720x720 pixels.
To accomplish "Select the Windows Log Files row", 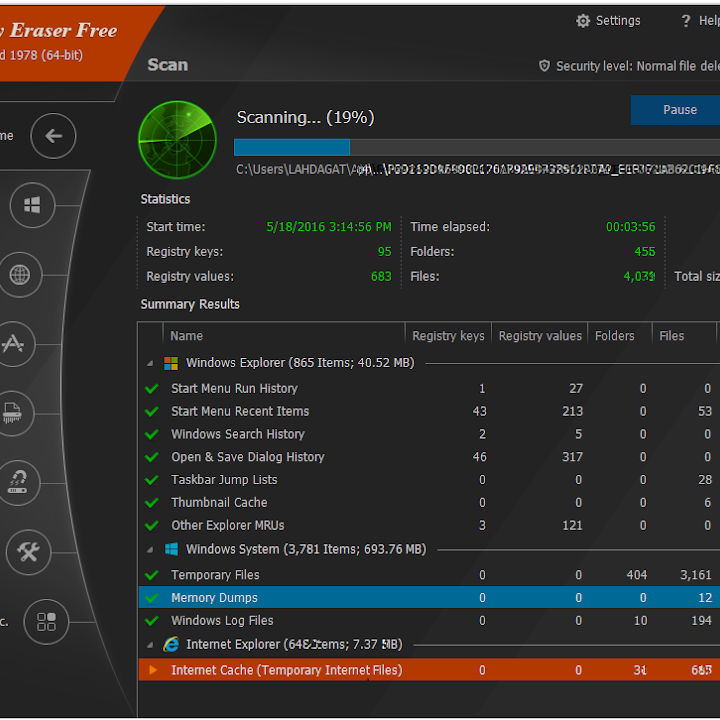I will 429,621.
